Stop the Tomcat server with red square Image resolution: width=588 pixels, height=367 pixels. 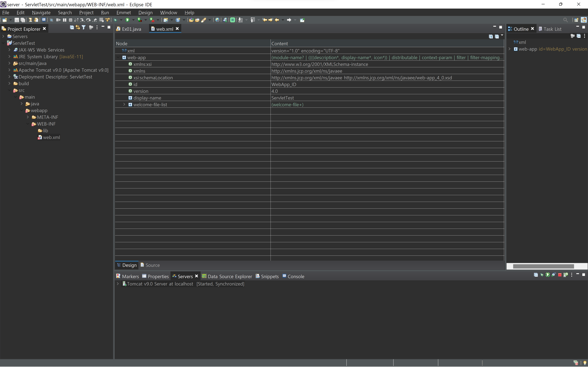560,275
